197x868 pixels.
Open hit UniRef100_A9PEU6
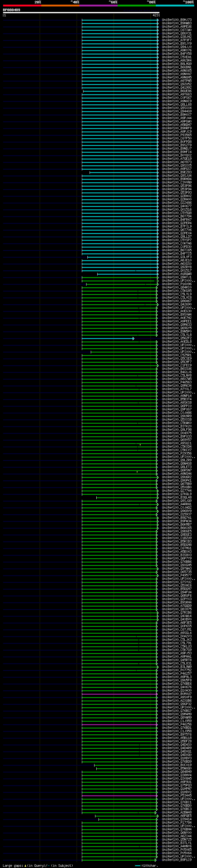click(x=176, y=26)
